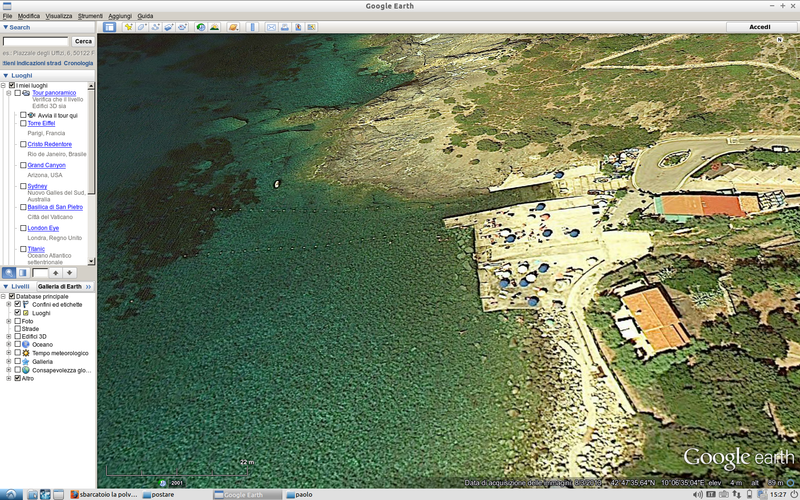Toggle the sidebar visibility toolbar button
This screenshot has height=500, width=800.
pyautogui.click(x=109, y=27)
